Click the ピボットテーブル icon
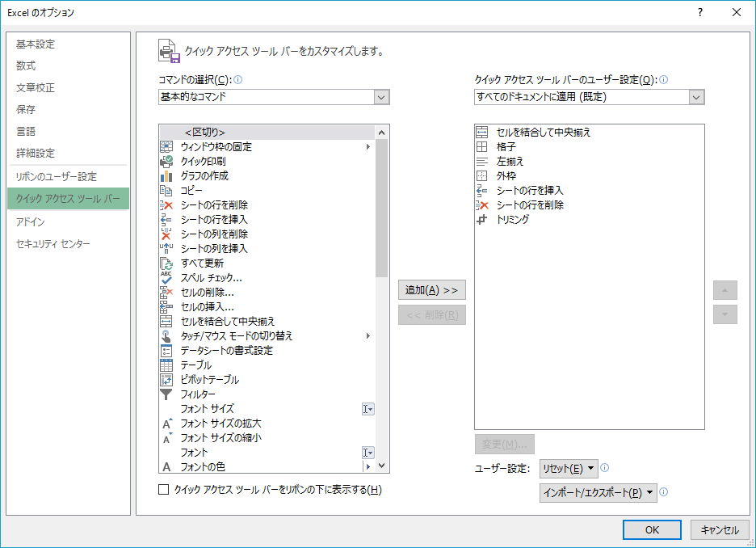 pyautogui.click(x=166, y=380)
